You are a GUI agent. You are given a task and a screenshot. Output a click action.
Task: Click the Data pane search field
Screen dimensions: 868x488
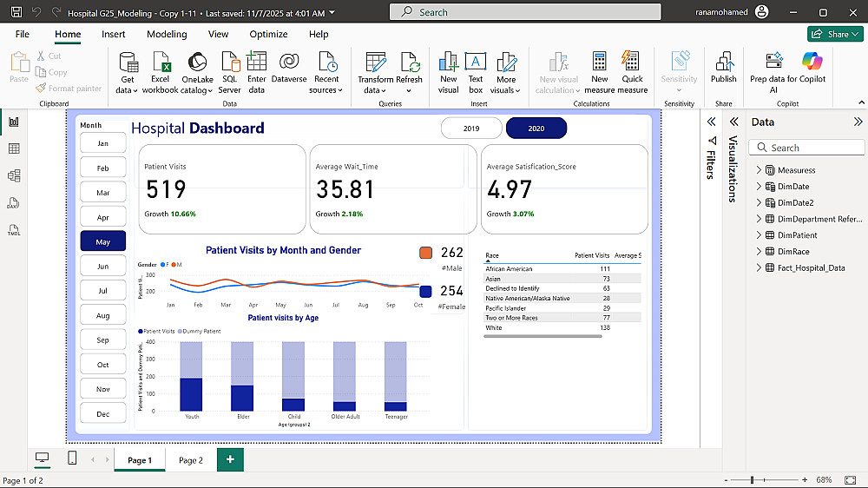807,148
